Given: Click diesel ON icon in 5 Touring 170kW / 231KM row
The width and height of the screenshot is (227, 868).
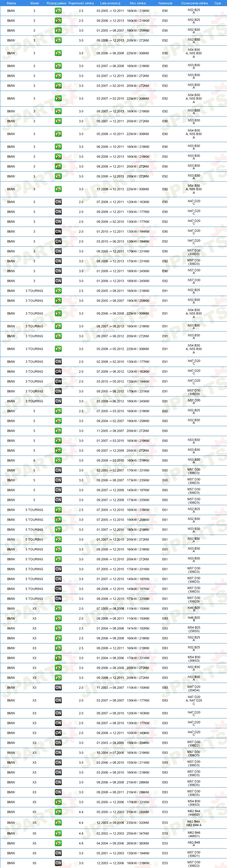Looking at the screenshot, I should coord(58,569).
